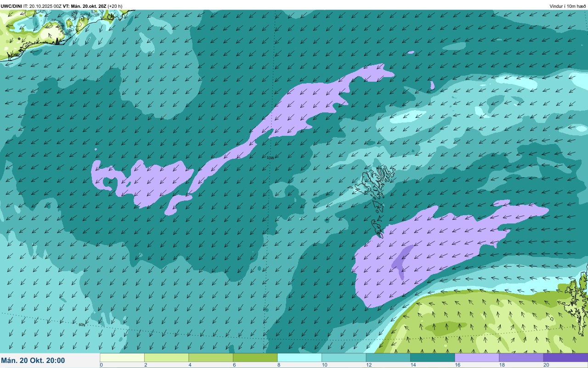Click the dark teal 14–16 legend swatch

[432, 357]
